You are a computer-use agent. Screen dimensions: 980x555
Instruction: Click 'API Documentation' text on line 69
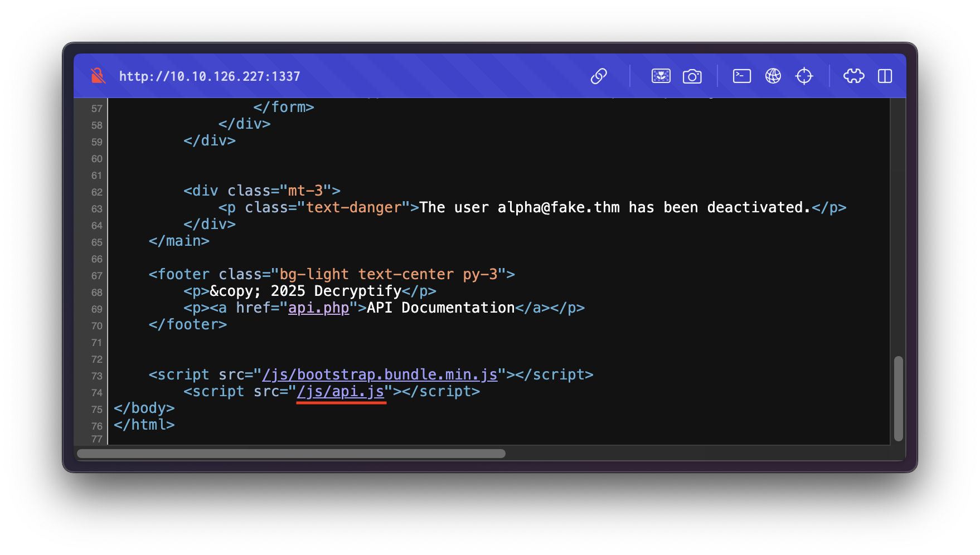tap(441, 308)
